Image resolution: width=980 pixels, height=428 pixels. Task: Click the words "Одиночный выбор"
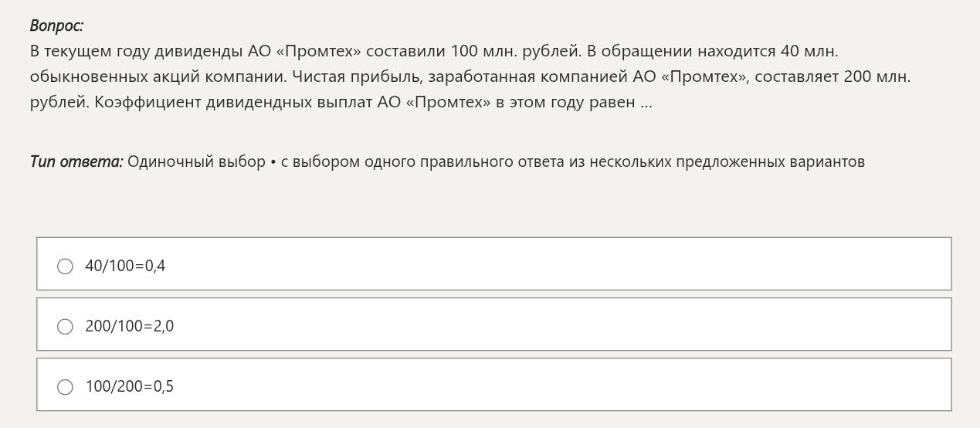click(x=196, y=161)
